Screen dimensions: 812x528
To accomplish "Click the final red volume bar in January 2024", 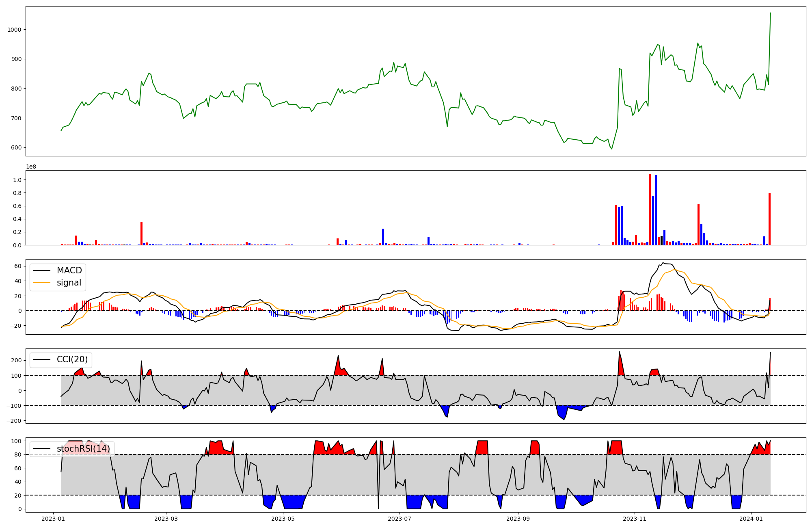I will pyautogui.click(x=769, y=219).
